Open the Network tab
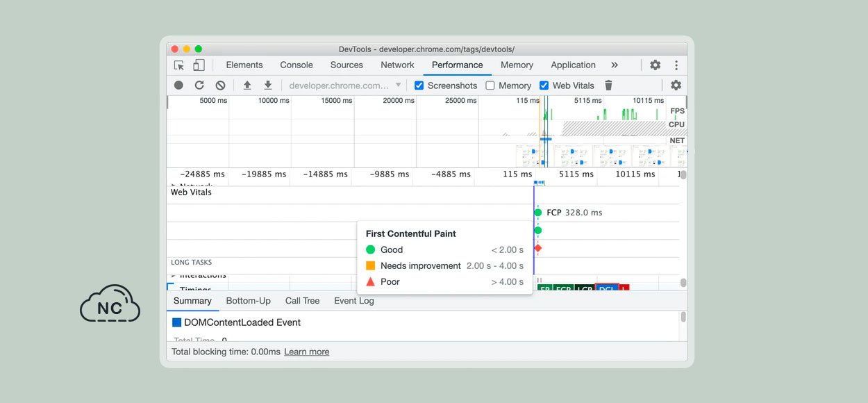 click(397, 65)
